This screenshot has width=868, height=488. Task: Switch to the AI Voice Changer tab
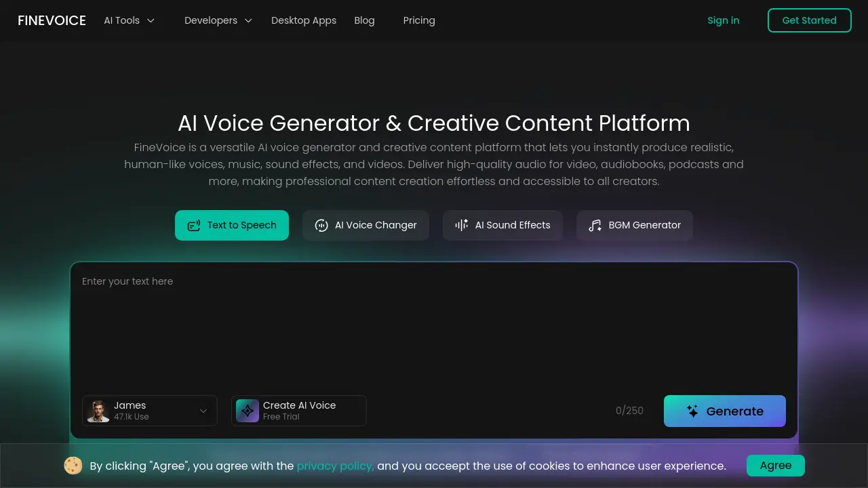pos(366,225)
